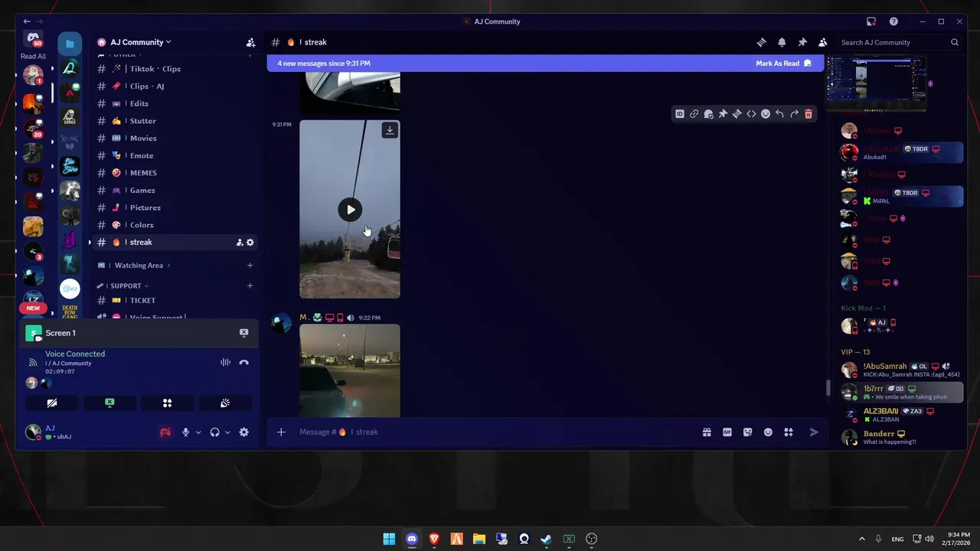
Task: Play the 9:31 PM video
Action: [350, 210]
